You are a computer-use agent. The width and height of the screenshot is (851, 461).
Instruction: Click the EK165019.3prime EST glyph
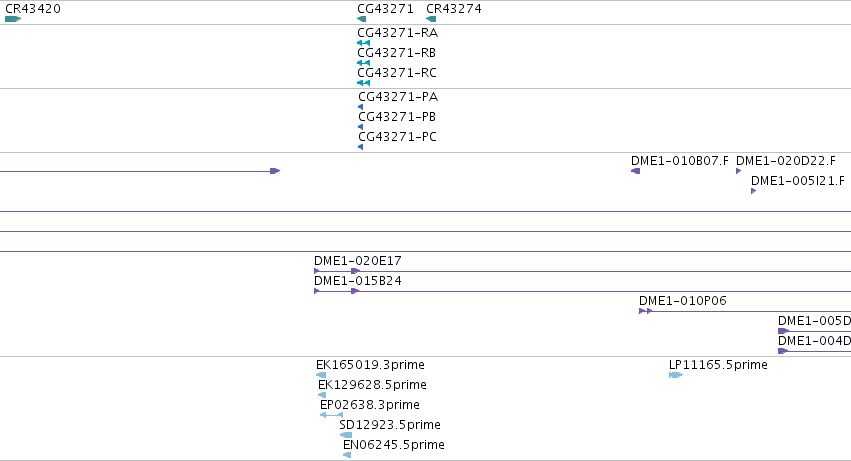pos(321,375)
